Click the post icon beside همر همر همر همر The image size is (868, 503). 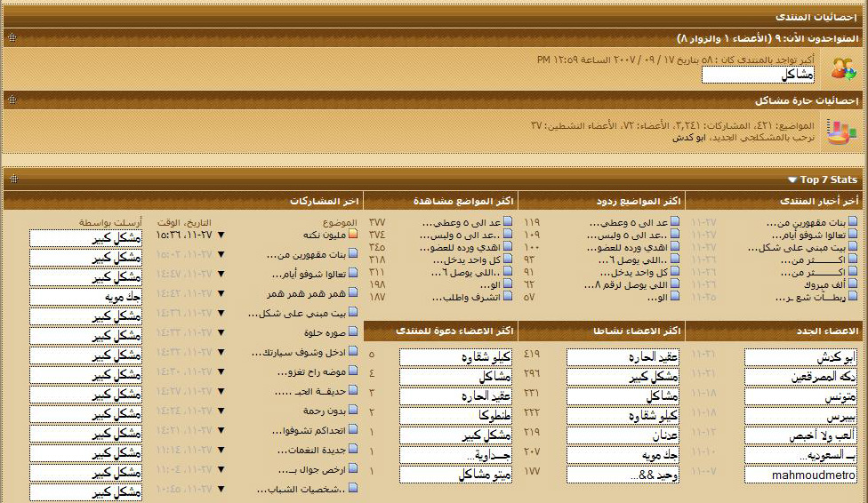pyautogui.click(x=353, y=293)
